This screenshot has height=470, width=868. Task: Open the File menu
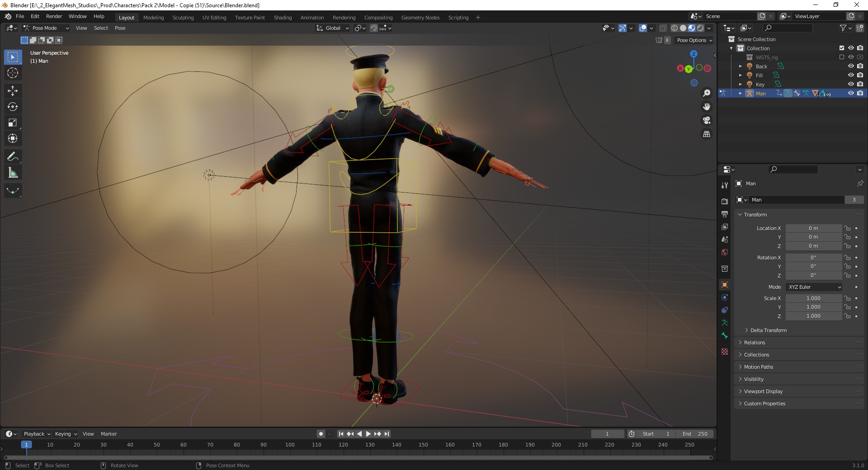tap(20, 16)
